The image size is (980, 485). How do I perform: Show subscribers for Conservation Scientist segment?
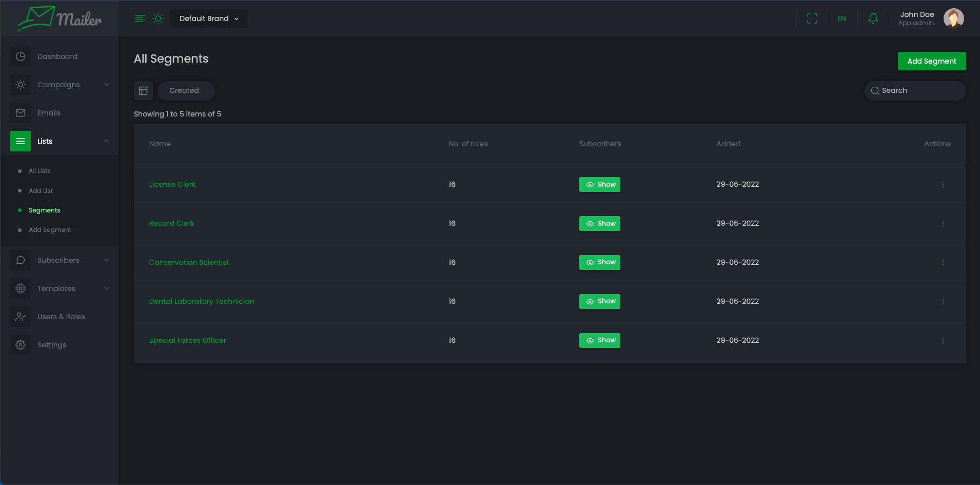point(599,262)
